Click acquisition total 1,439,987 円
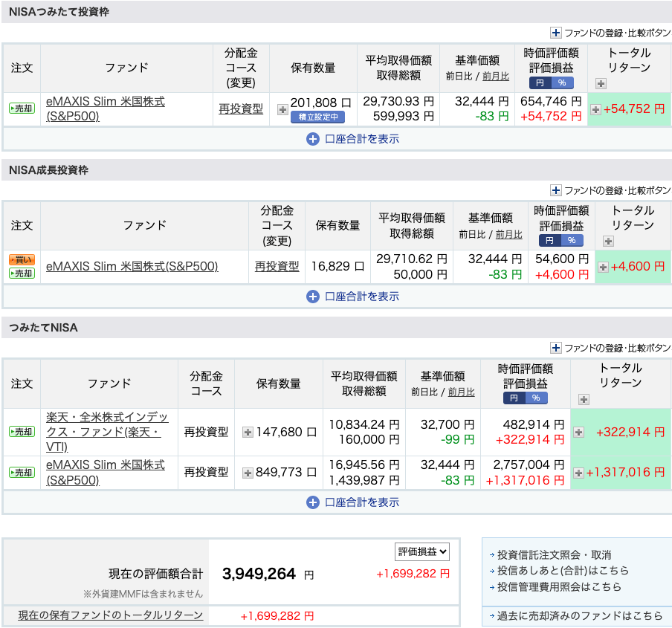The height and width of the screenshot is (628, 672). (364, 481)
